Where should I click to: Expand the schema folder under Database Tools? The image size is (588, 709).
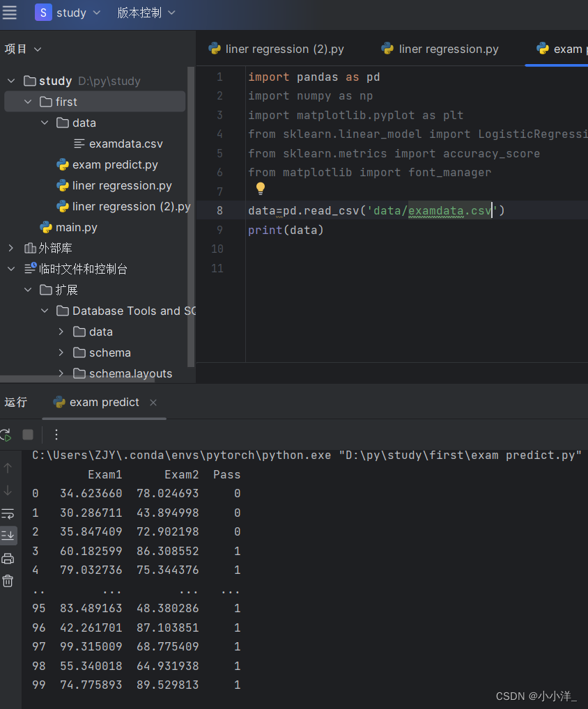click(x=61, y=352)
